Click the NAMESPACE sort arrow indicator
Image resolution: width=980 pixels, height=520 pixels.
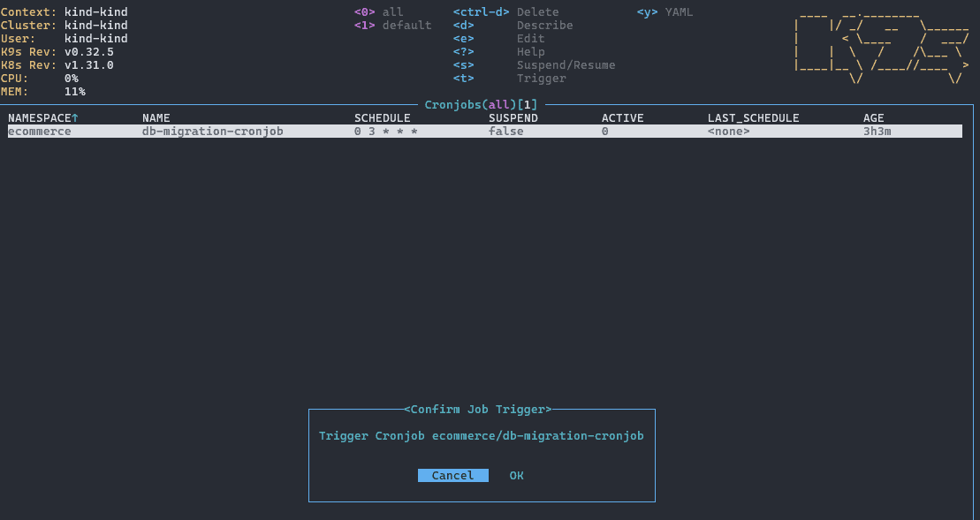[x=75, y=118]
